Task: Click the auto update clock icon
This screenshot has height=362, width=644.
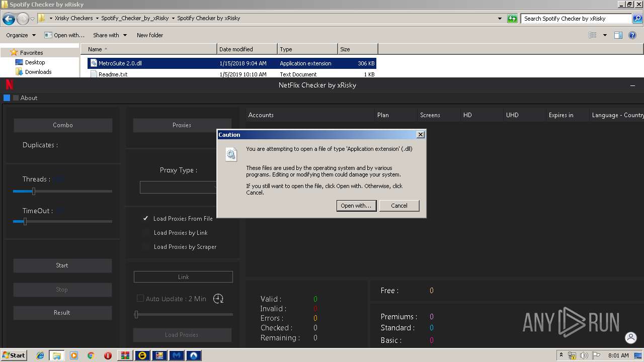Action: point(218,299)
